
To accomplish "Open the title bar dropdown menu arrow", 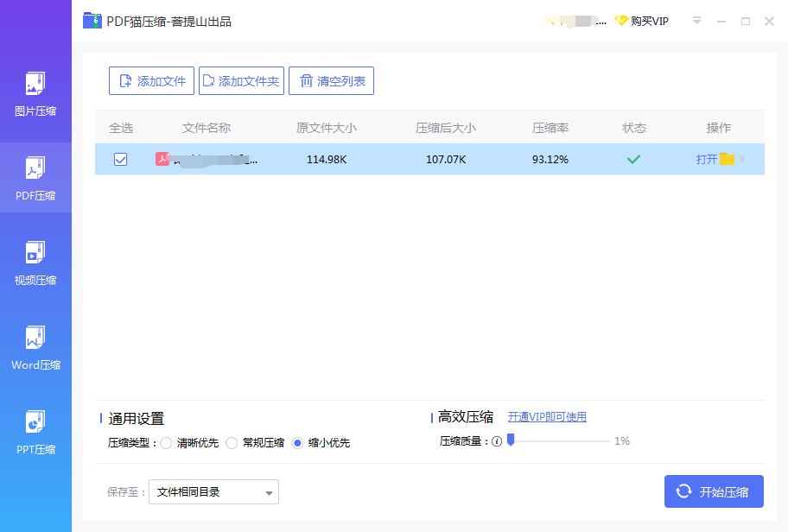I will [696, 21].
